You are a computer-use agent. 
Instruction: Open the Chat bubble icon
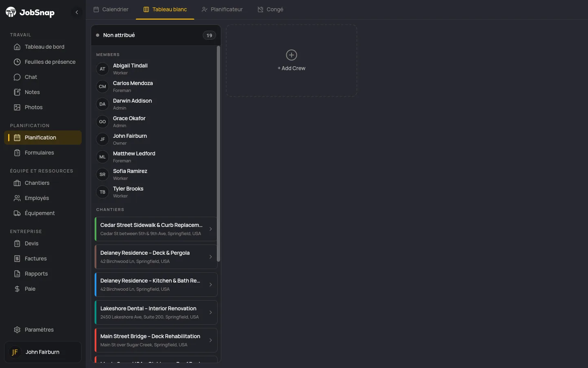click(x=17, y=77)
